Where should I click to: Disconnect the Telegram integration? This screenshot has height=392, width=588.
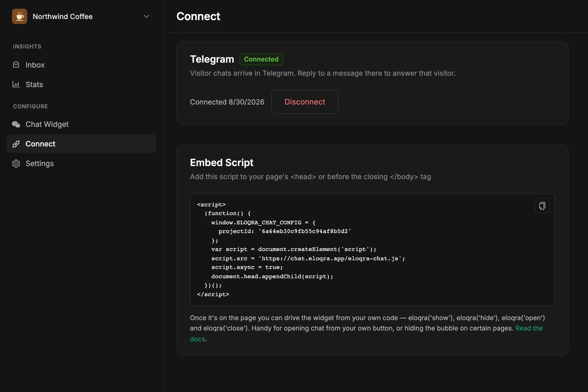pos(305,102)
